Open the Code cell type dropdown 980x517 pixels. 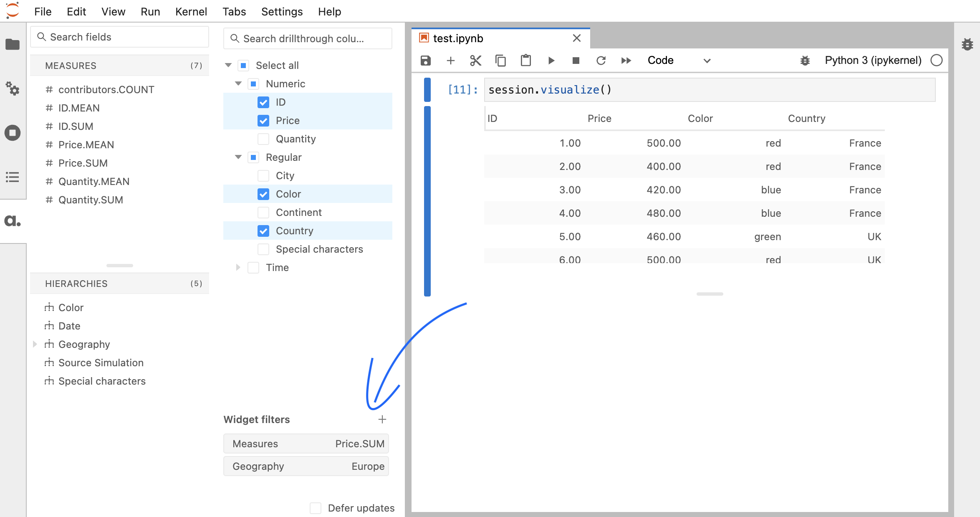(x=678, y=61)
